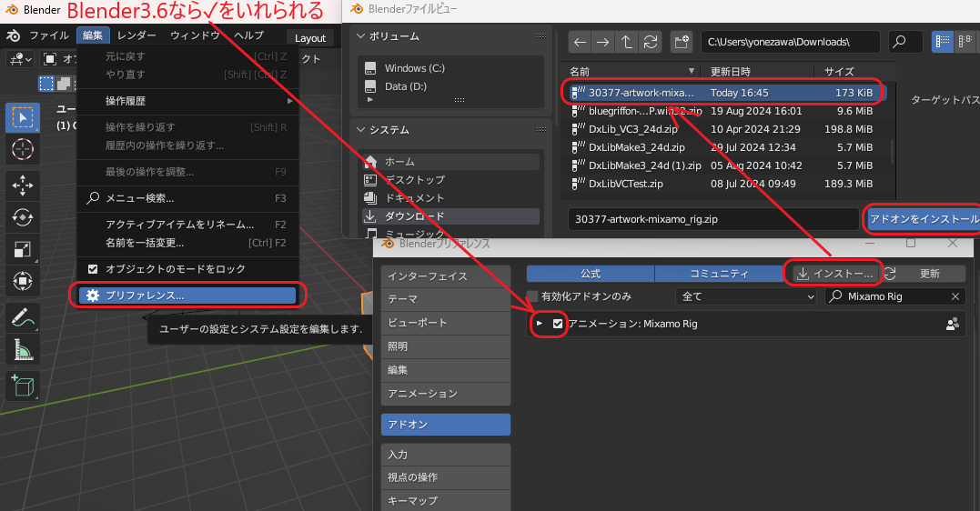The image size is (980, 511).
Task: Toggle オブジェクトのモードをロック checkbox
Action: [x=93, y=268]
